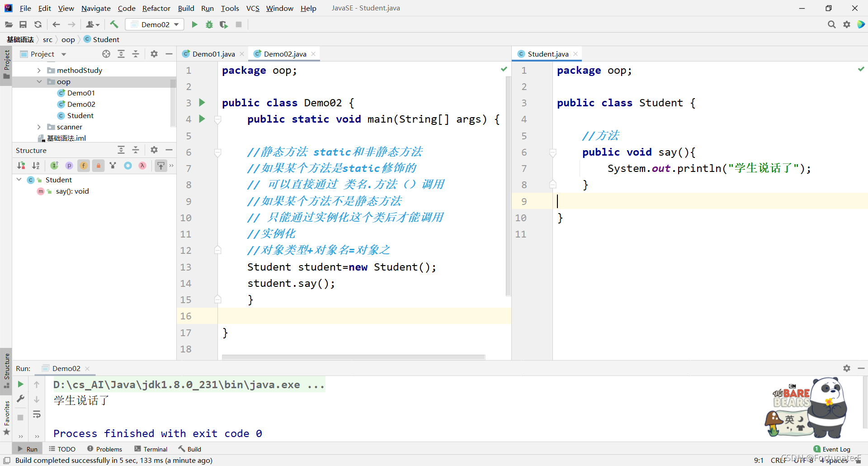Select say(): void in Structure tree
Image resolution: width=868 pixels, height=466 pixels.
pos(63,191)
